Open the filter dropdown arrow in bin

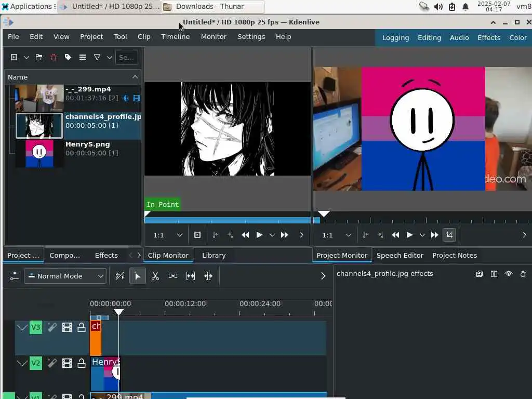[109, 57]
